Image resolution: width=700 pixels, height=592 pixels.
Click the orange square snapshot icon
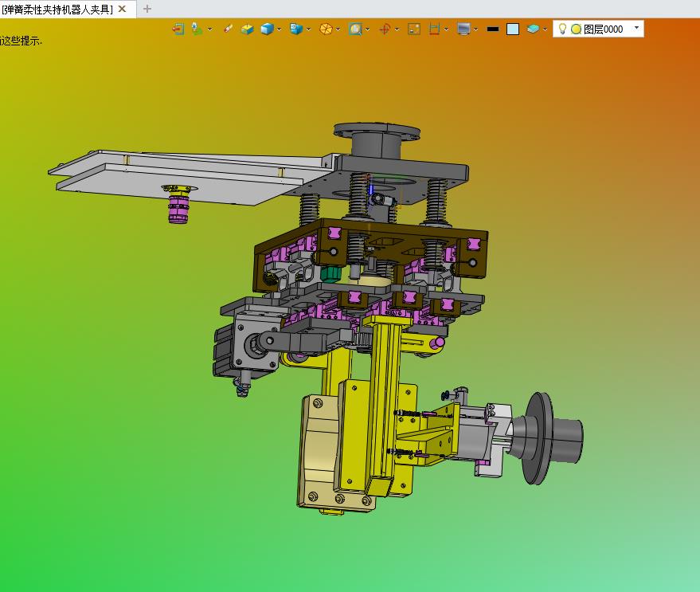414,29
